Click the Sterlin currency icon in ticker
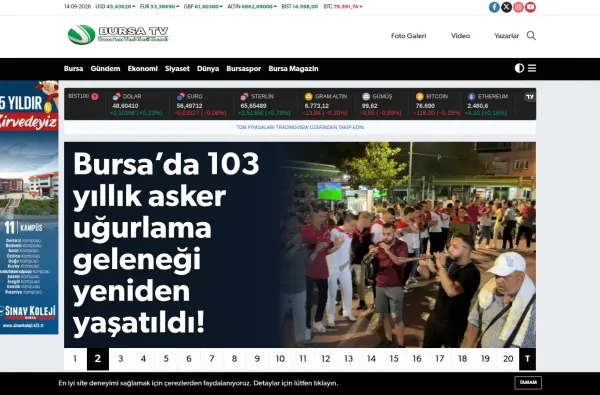The height and width of the screenshot is (395, 600). click(x=245, y=96)
